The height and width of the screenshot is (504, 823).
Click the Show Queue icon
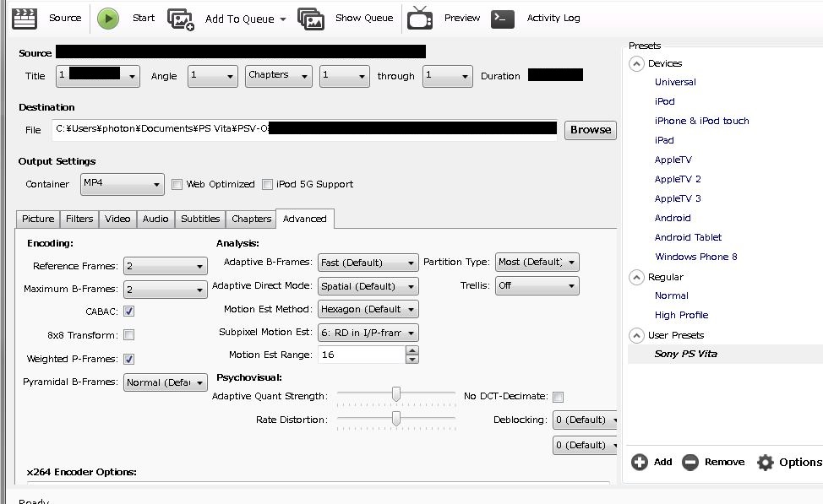311,19
